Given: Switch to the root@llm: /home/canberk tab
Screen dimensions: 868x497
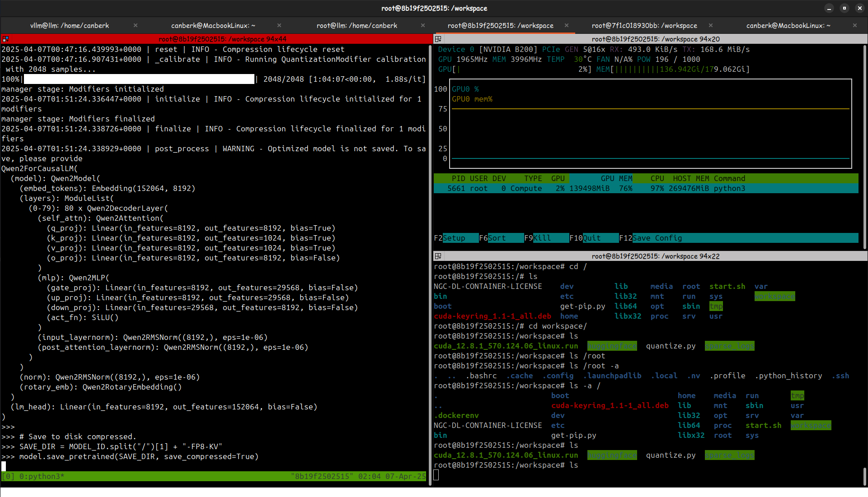Looking at the screenshot, I should [357, 26].
